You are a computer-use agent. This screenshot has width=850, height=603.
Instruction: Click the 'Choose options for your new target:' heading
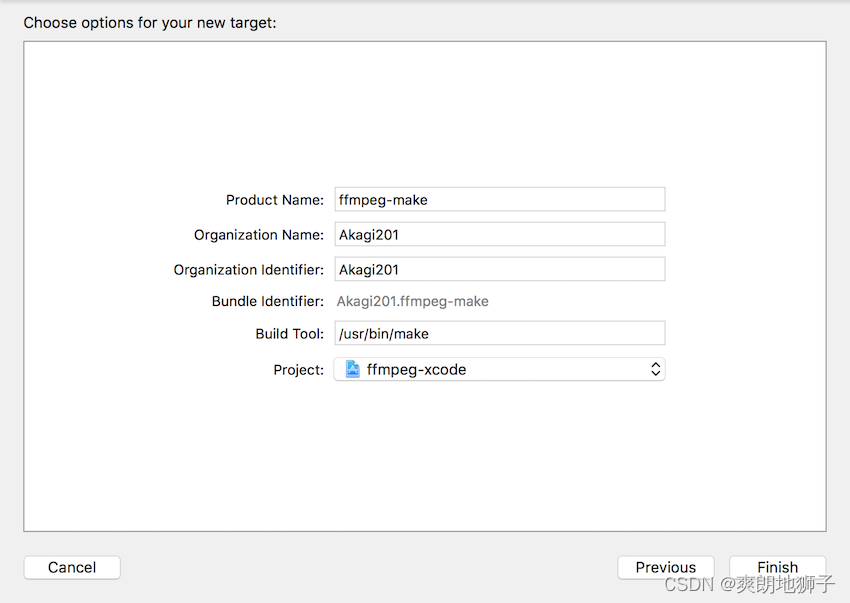[150, 23]
